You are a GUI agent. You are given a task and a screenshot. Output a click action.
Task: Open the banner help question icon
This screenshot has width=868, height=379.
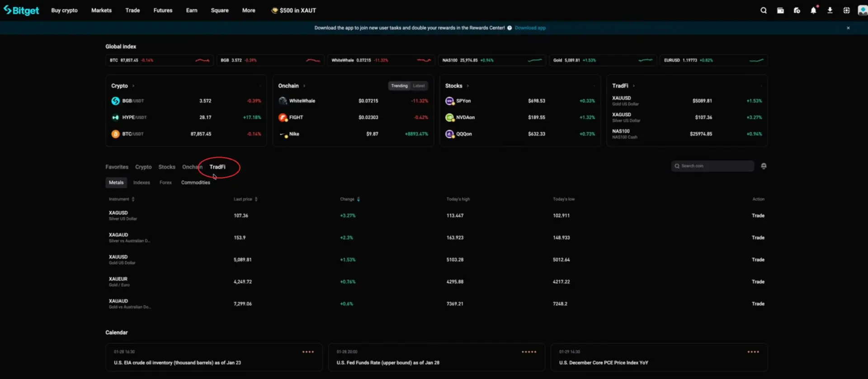[509, 28]
